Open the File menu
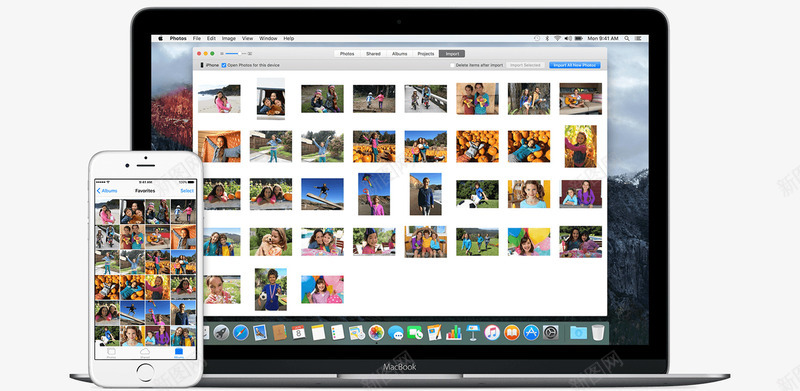 pyautogui.click(x=196, y=38)
